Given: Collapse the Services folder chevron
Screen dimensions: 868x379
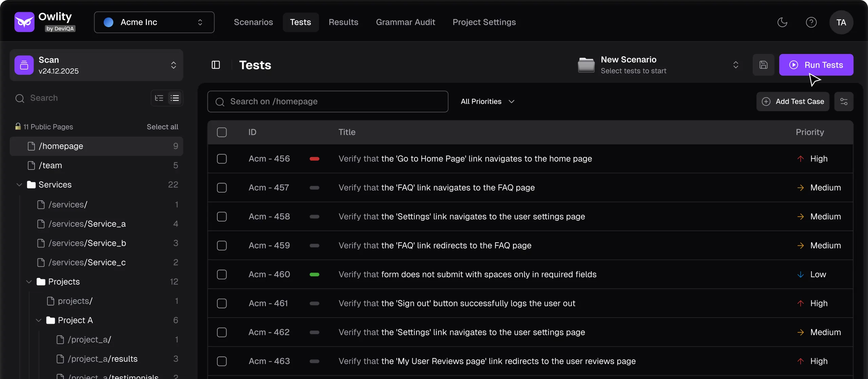Looking at the screenshot, I should 19,185.
